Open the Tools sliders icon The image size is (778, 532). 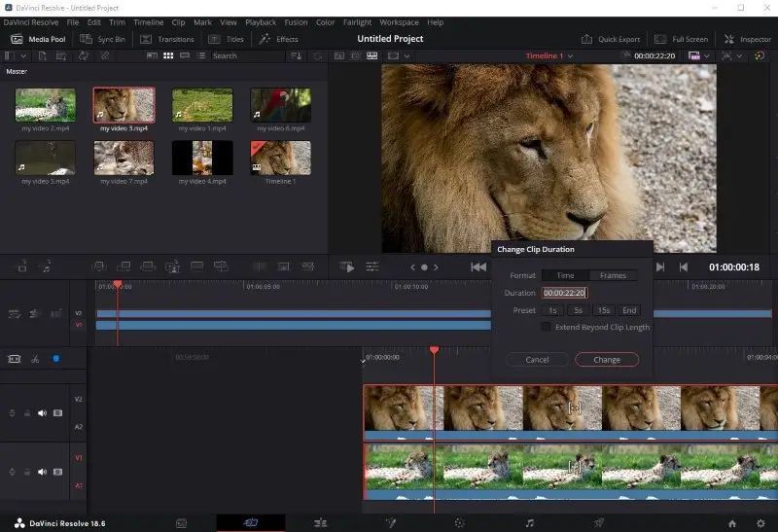pos(372,267)
